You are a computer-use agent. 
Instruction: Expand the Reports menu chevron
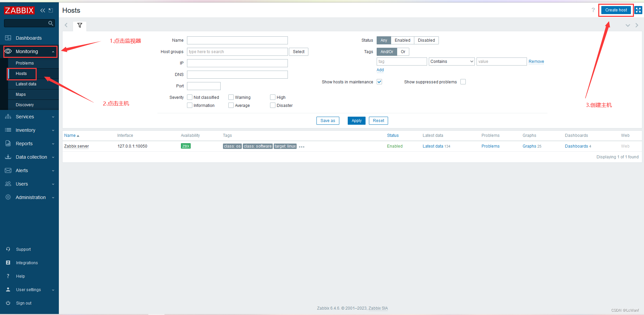53,144
